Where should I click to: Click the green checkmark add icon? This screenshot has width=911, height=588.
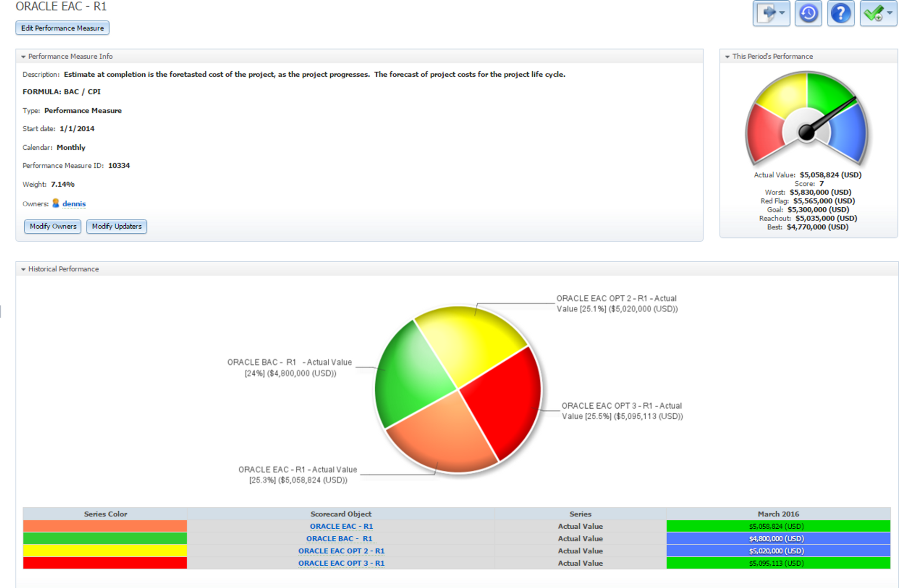(874, 13)
